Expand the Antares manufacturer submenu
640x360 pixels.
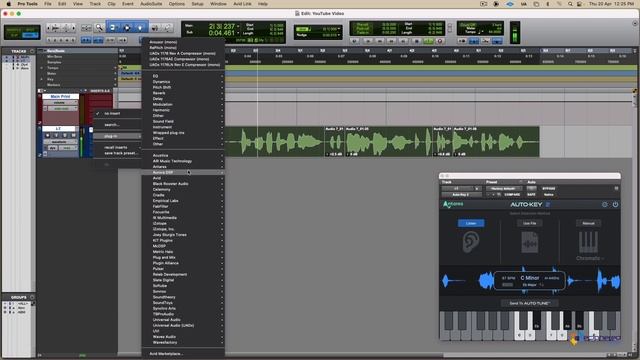click(x=183, y=167)
